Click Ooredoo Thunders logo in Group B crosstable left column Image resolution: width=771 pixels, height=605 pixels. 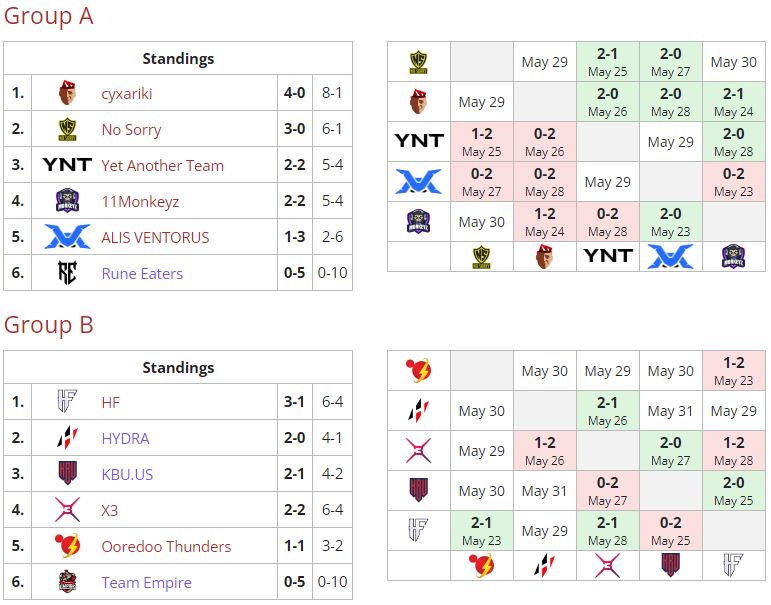point(418,371)
